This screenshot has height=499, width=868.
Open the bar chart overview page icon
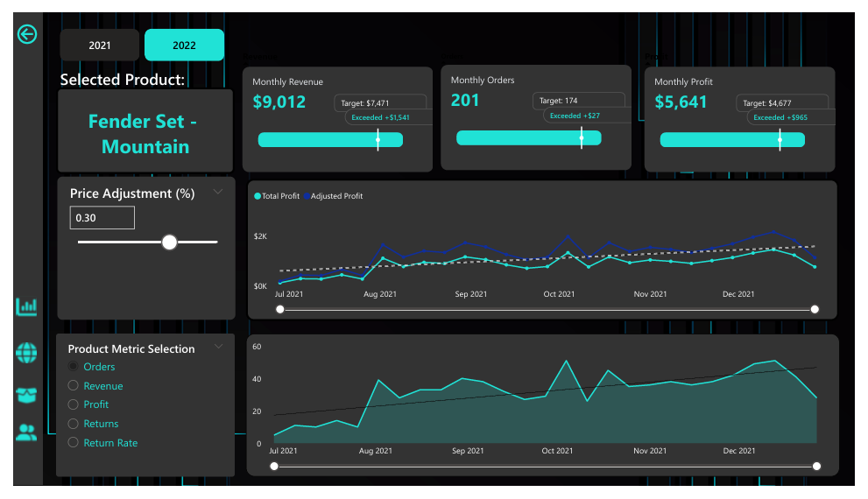tap(27, 306)
